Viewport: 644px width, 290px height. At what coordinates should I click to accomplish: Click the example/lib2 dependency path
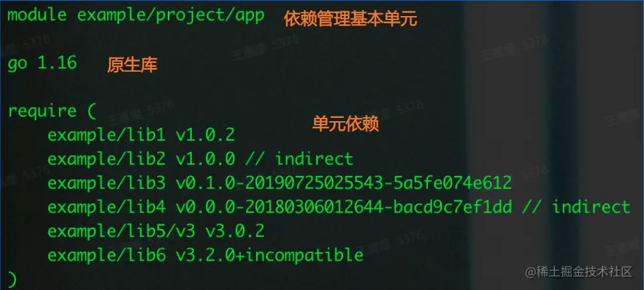point(107,159)
